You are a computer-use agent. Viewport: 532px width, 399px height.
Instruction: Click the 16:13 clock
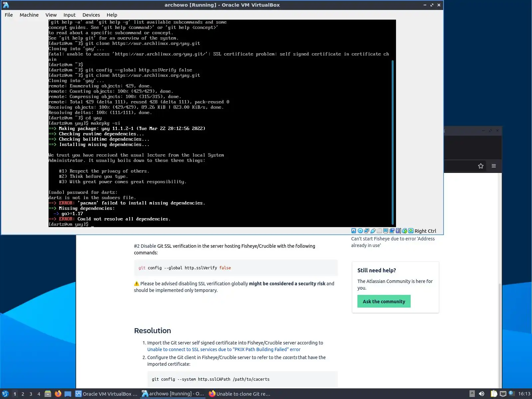pyautogui.click(x=524, y=394)
